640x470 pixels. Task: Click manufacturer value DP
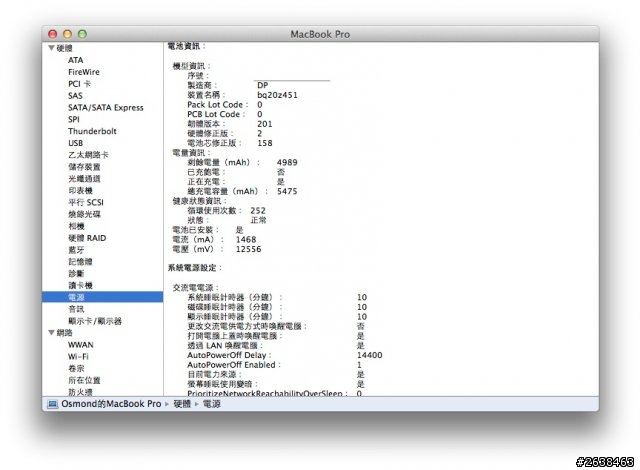[x=262, y=85]
